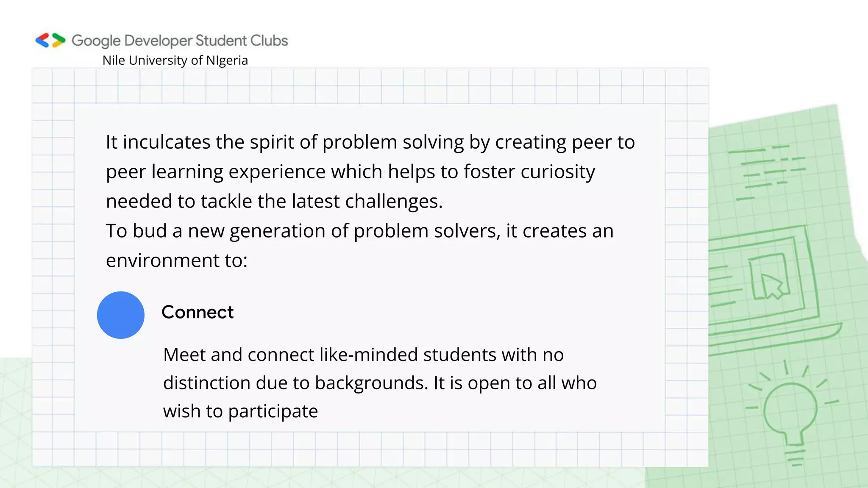This screenshot has width=868, height=488.
Task: Click the "wish to participate" text
Action: pyautogui.click(x=240, y=411)
